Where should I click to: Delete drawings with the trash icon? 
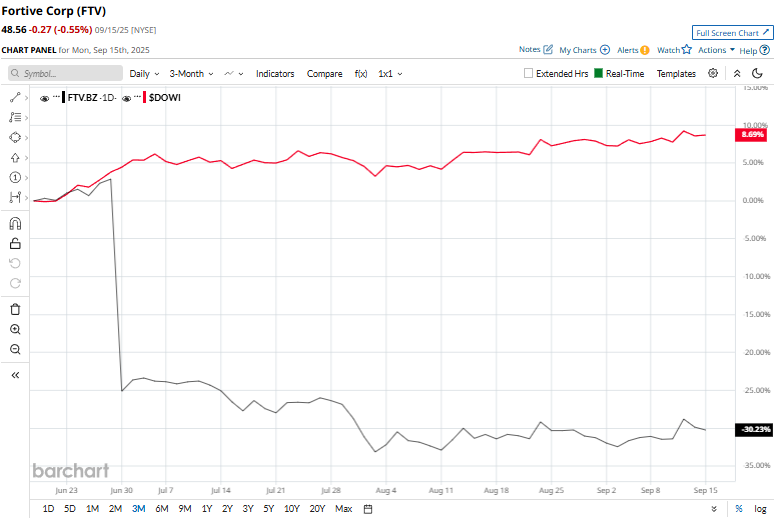[15, 309]
